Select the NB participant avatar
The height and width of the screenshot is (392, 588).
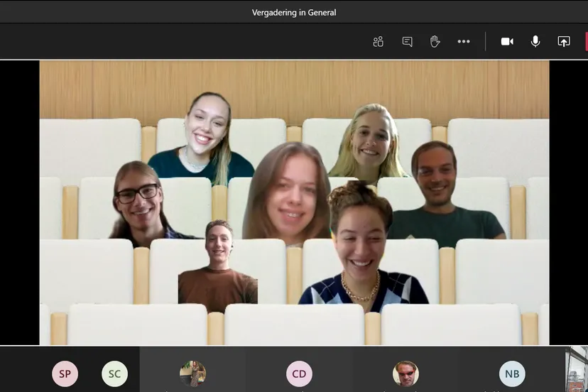[x=512, y=374]
